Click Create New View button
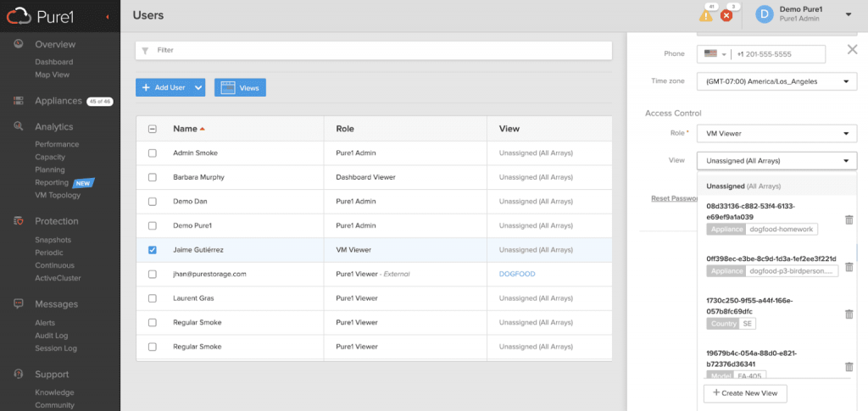The height and width of the screenshot is (411, 868). (745, 393)
